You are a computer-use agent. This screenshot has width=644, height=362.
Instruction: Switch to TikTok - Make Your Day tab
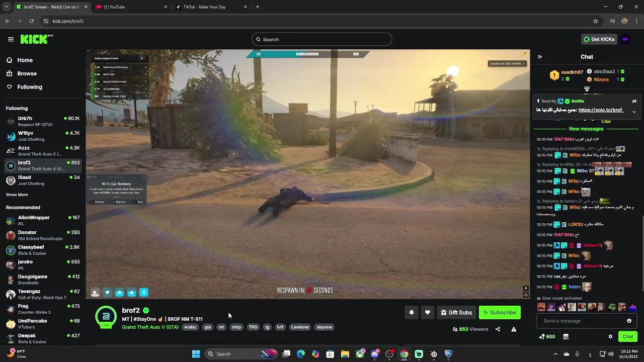coord(211,7)
